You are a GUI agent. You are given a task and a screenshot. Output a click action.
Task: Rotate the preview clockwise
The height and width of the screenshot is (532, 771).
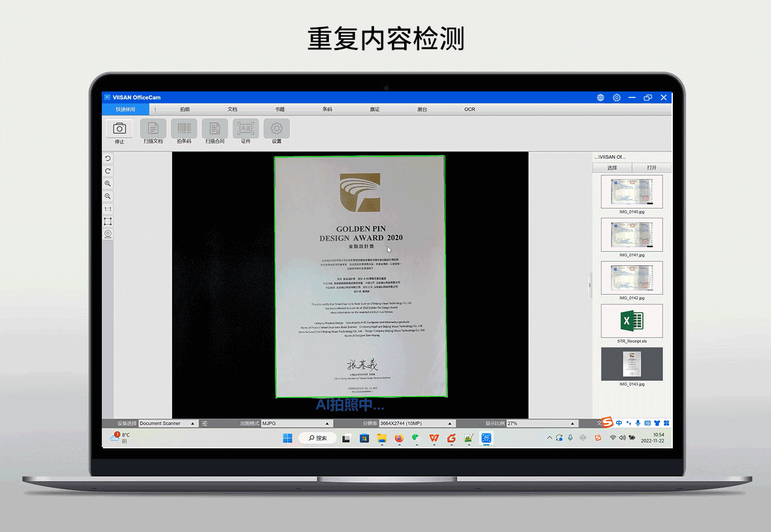108,171
